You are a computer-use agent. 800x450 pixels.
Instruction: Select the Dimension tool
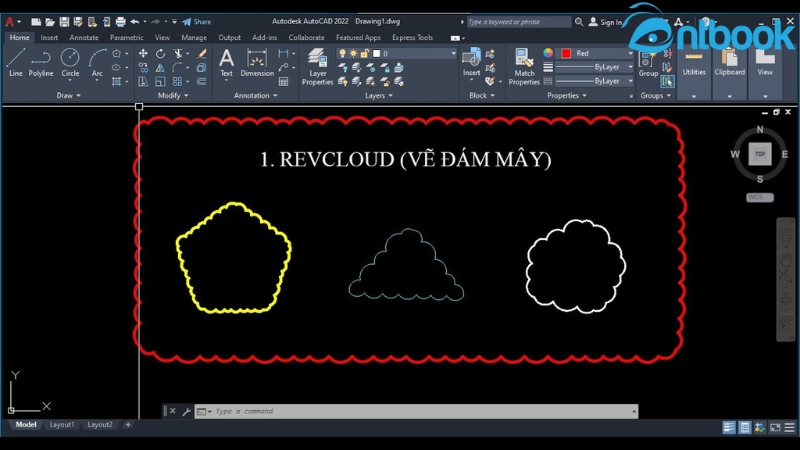point(257,62)
